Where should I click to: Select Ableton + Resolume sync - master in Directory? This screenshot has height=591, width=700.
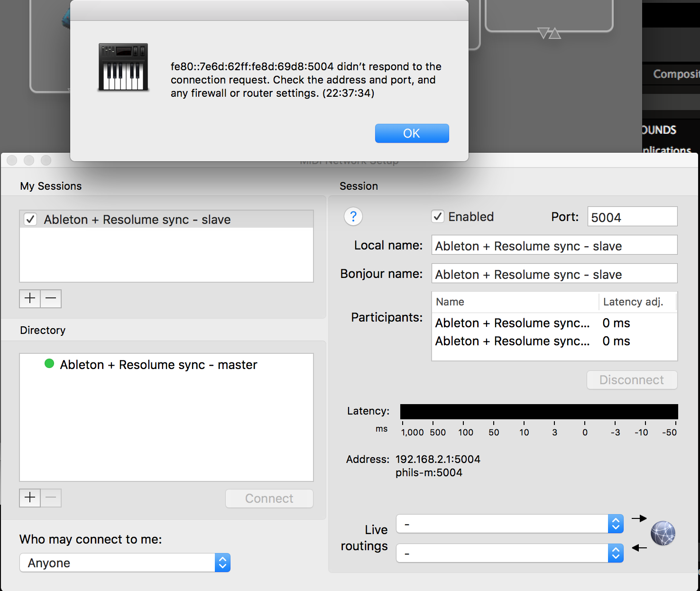[158, 365]
